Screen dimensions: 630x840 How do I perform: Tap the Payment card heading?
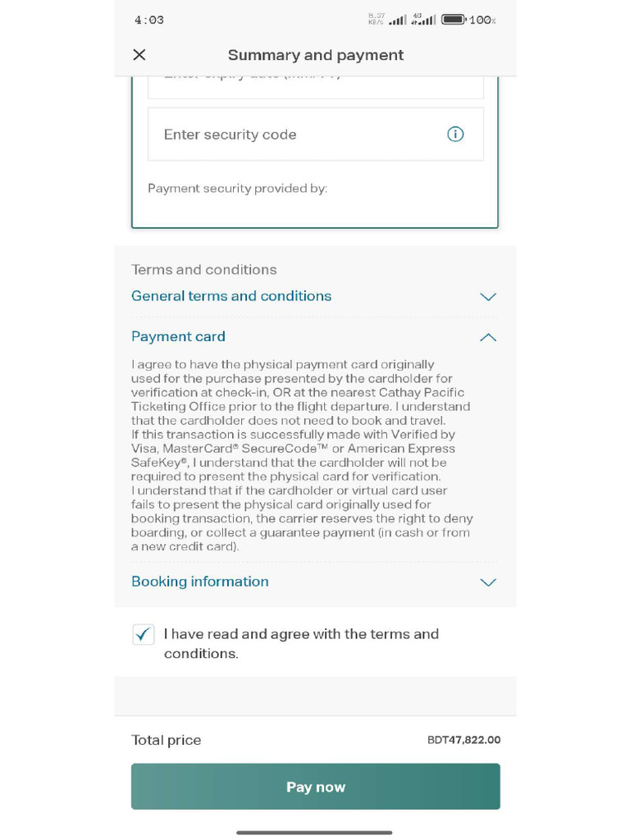click(178, 336)
